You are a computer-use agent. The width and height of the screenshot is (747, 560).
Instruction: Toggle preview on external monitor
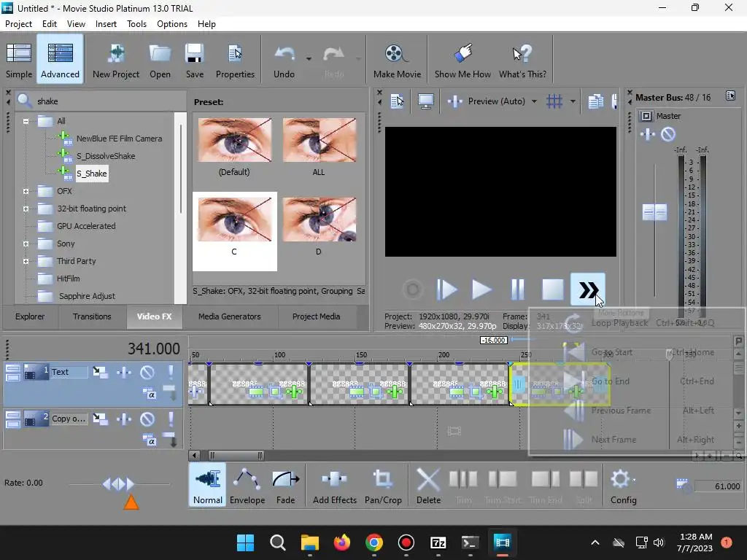point(425,101)
